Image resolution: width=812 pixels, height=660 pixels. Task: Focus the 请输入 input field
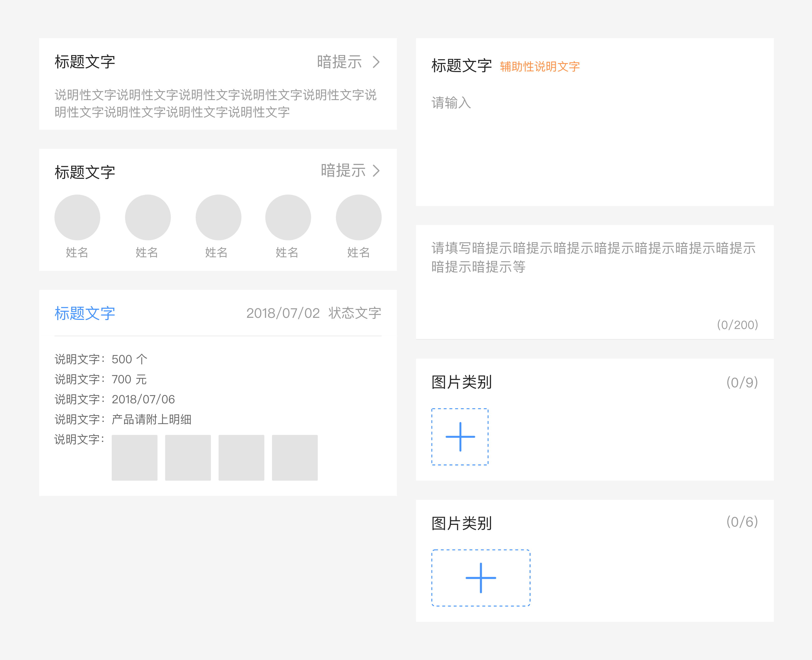pos(451,103)
